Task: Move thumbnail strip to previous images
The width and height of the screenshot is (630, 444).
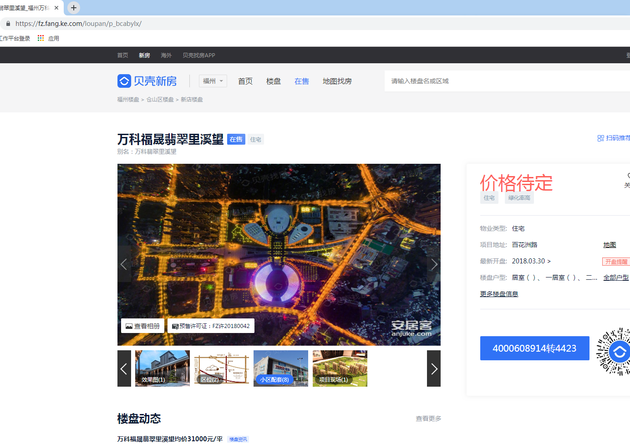Action: (x=124, y=368)
